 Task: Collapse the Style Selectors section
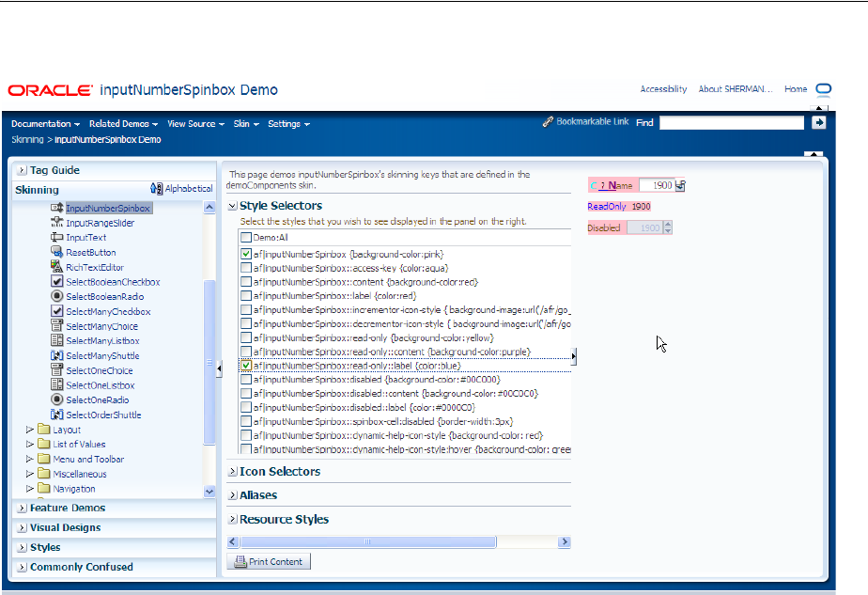coord(233,206)
